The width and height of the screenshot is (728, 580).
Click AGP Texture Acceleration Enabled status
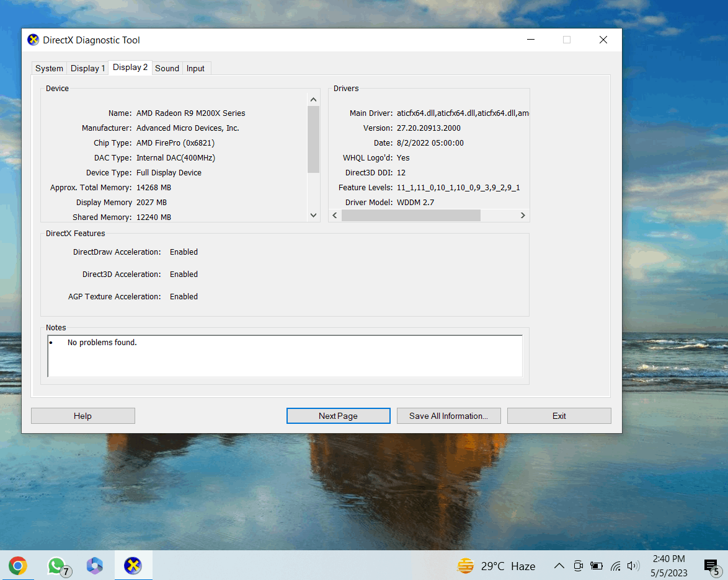pyautogui.click(x=184, y=296)
